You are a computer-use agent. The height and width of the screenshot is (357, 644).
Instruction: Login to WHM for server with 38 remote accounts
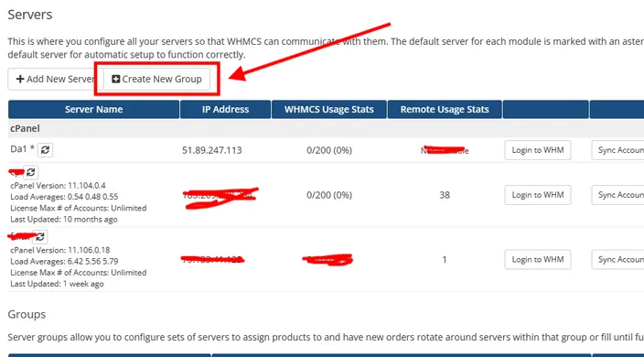click(x=538, y=195)
